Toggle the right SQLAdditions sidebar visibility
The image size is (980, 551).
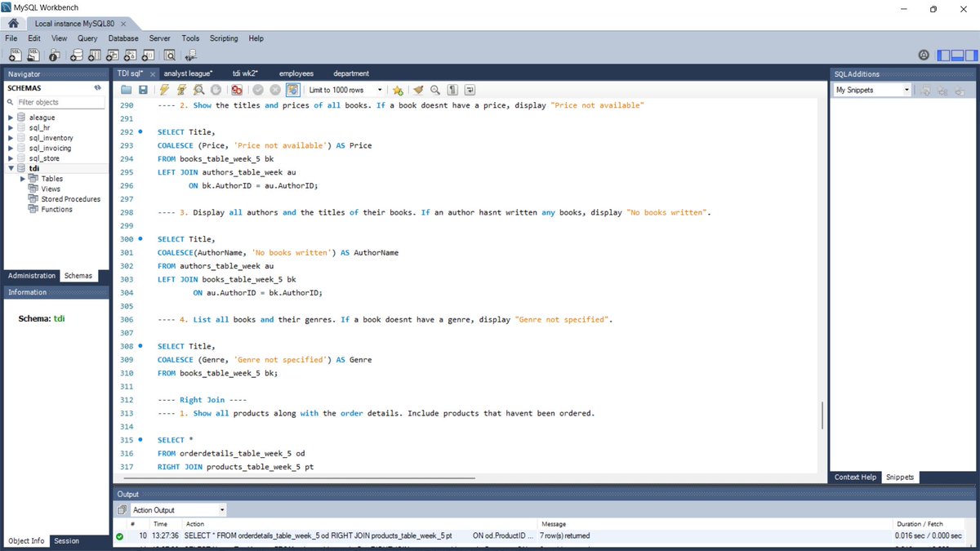pyautogui.click(x=971, y=56)
